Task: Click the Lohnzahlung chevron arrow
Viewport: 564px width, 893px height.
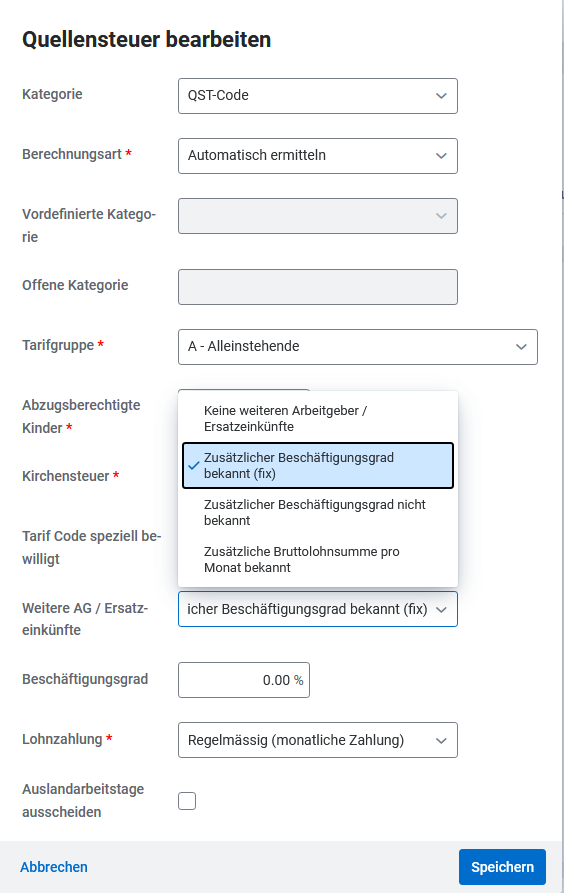Action: 441,741
